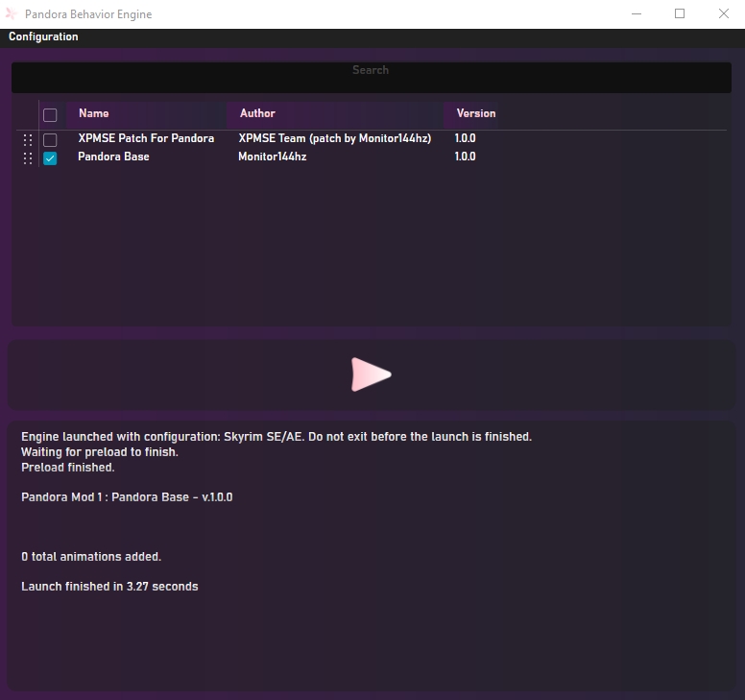Click the Search field
This screenshot has width=745, height=700.
(372, 78)
